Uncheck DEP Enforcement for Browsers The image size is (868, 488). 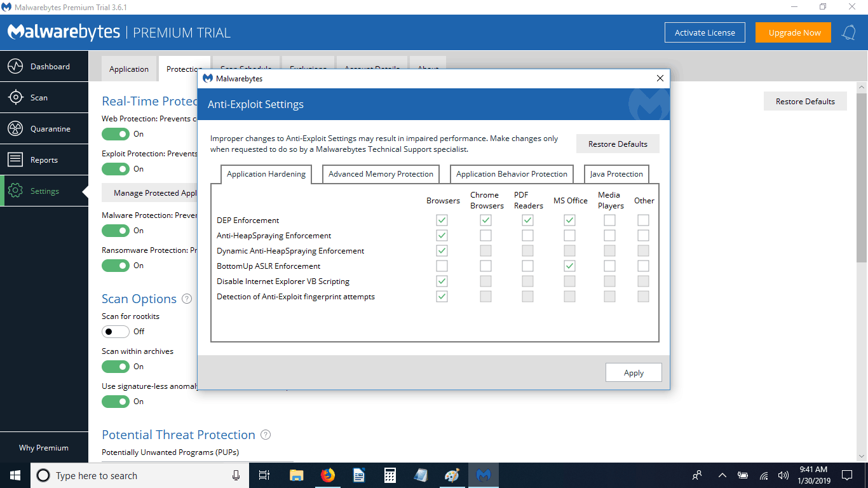click(x=442, y=220)
